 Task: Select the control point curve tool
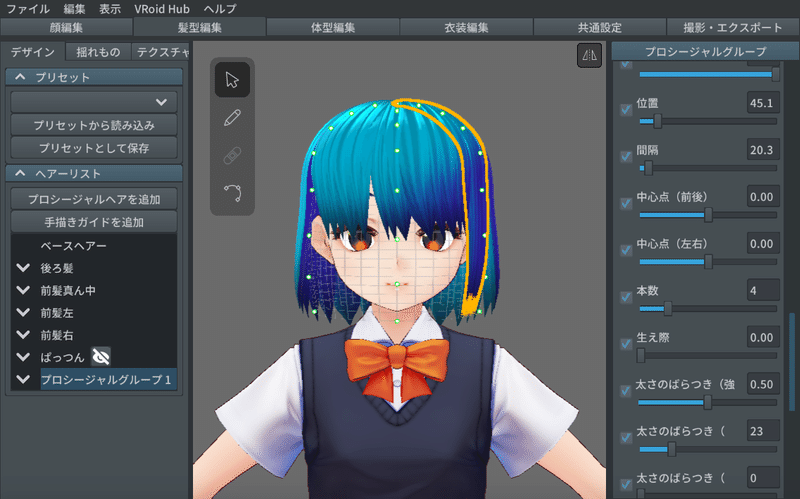tap(232, 193)
